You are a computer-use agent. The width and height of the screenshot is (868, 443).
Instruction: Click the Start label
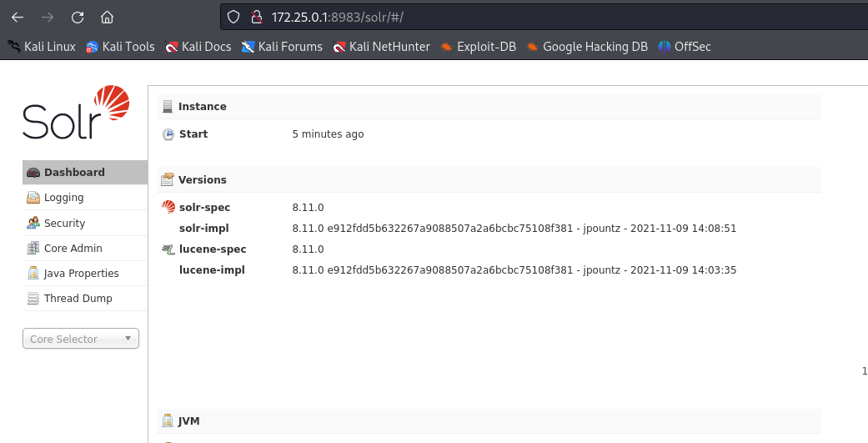point(193,134)
